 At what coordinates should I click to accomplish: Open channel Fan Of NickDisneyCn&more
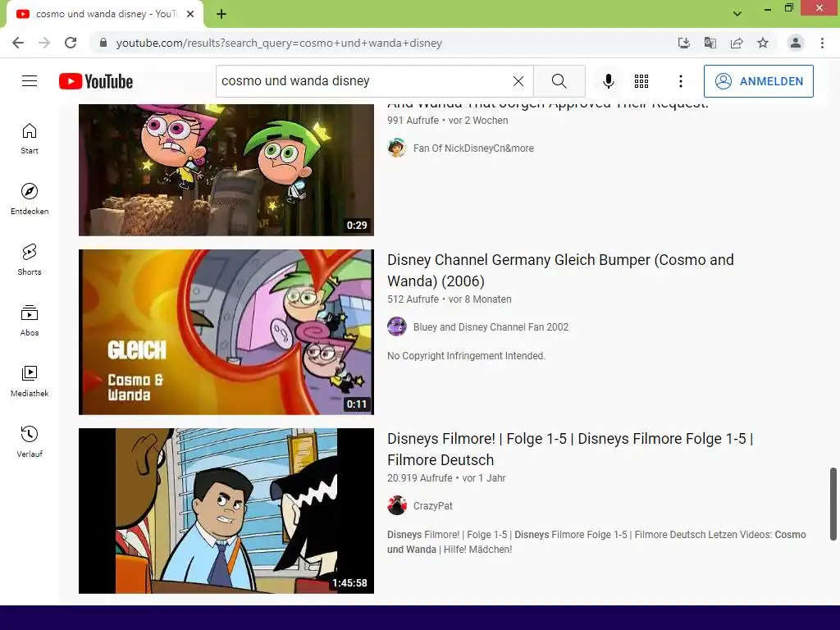[473, 148]
